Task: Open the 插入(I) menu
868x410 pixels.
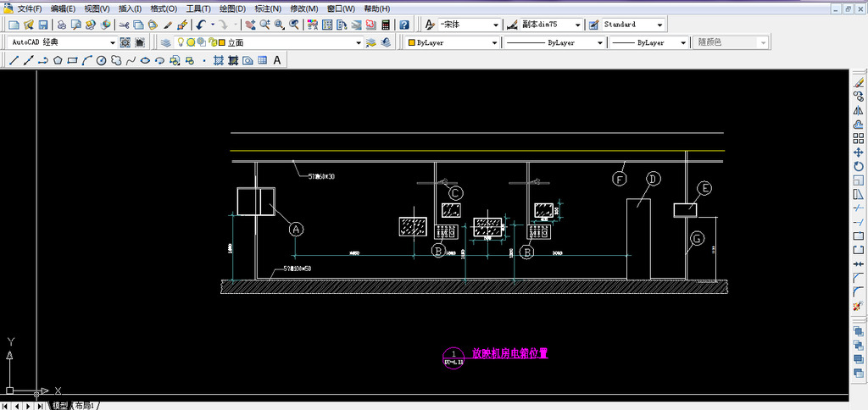Action: click(x=130, y=8)
